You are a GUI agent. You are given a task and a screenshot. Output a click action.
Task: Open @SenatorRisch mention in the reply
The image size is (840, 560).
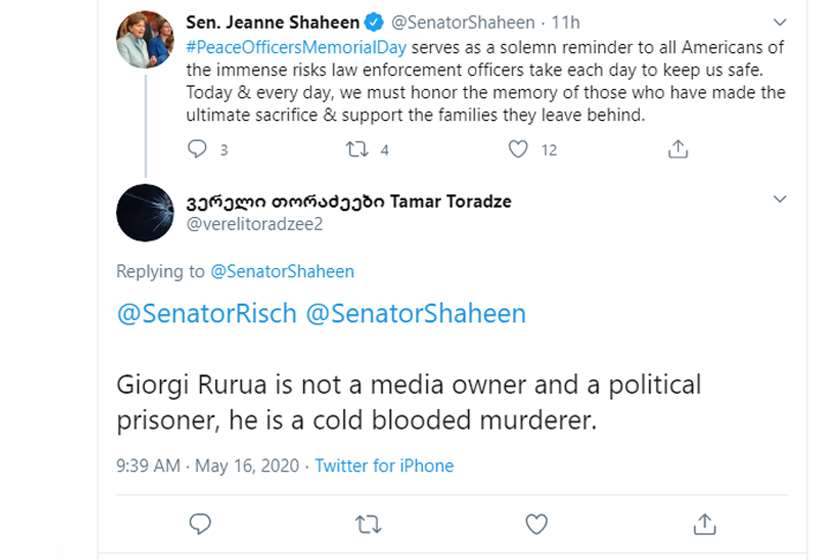pyautogui.click(x=207, y=313)
